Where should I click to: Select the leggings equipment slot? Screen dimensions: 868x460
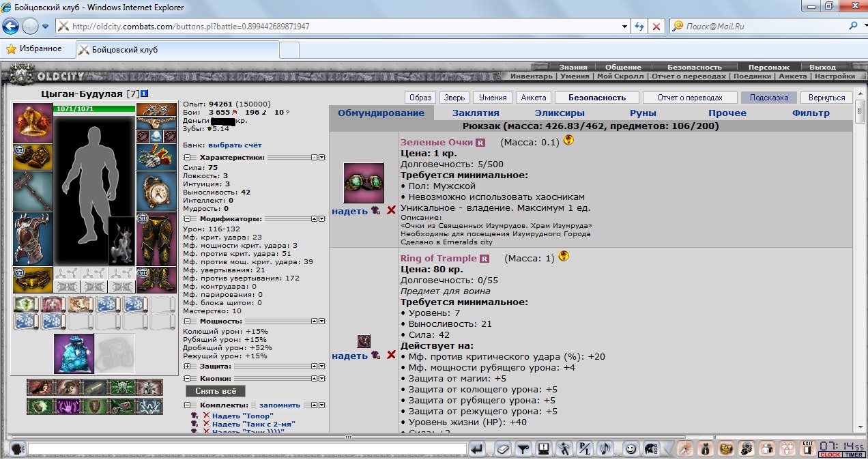156,239
